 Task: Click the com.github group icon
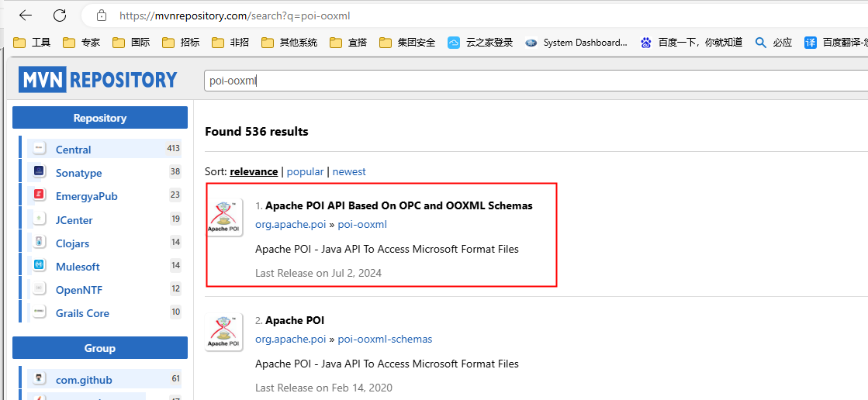point(39,379)
